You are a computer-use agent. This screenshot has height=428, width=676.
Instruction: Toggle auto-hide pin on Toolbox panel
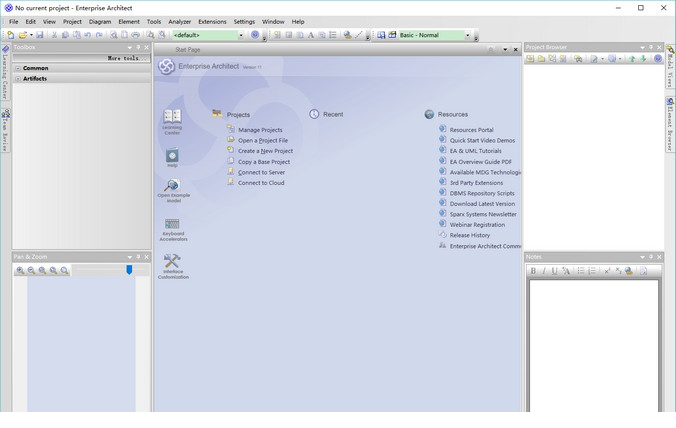coord(138,47)
